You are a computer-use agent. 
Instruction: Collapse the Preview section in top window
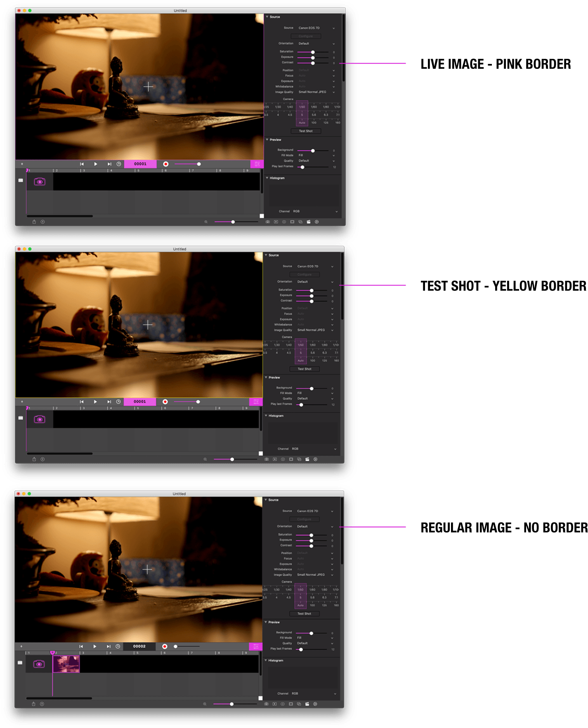(x=267, y=140)
